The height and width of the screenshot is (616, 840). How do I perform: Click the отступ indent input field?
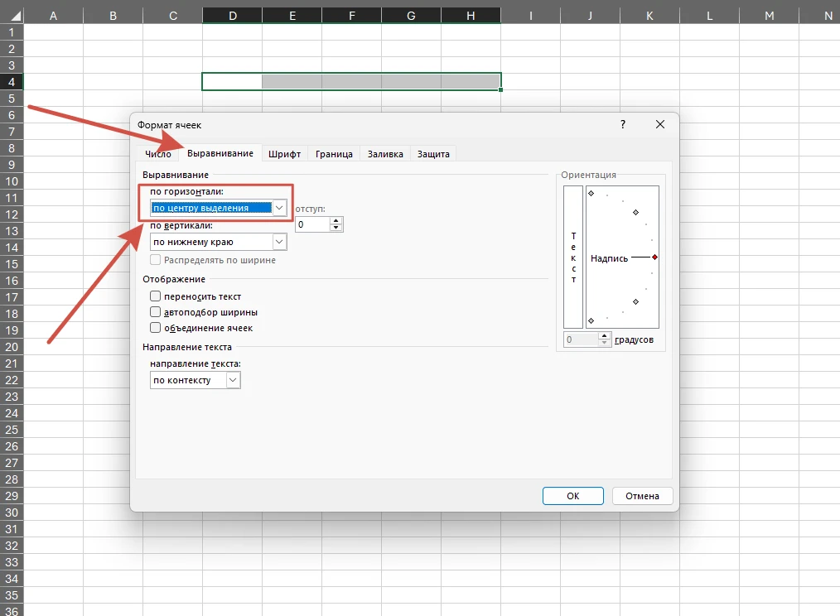tap(313, 224)
